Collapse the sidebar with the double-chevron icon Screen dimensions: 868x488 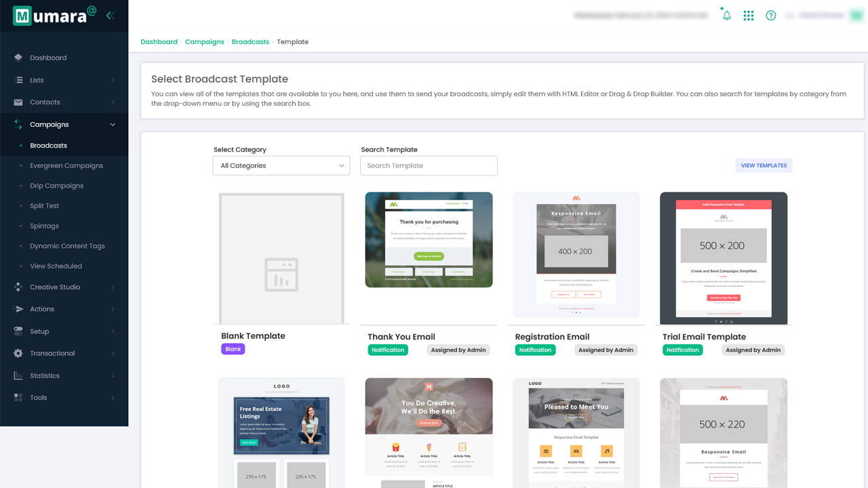(110, 15)
